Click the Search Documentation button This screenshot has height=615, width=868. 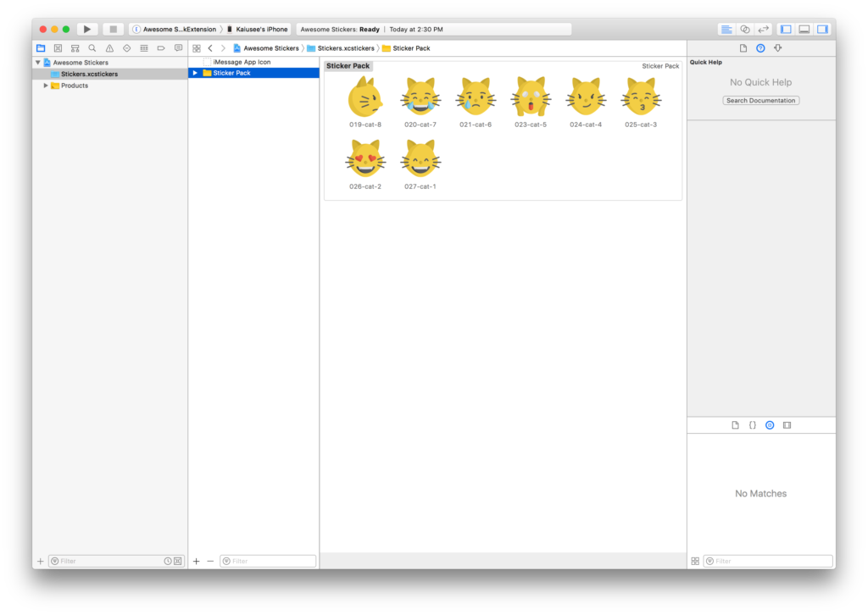[x=760, y=101]
